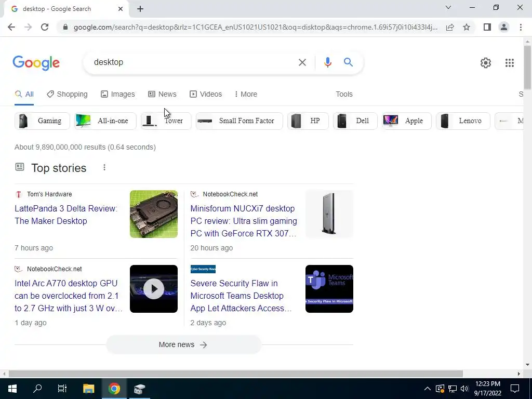Click the Minisforum PC thumbnail
This screenshot has height=399, width=532.
[x=329, y=214]
